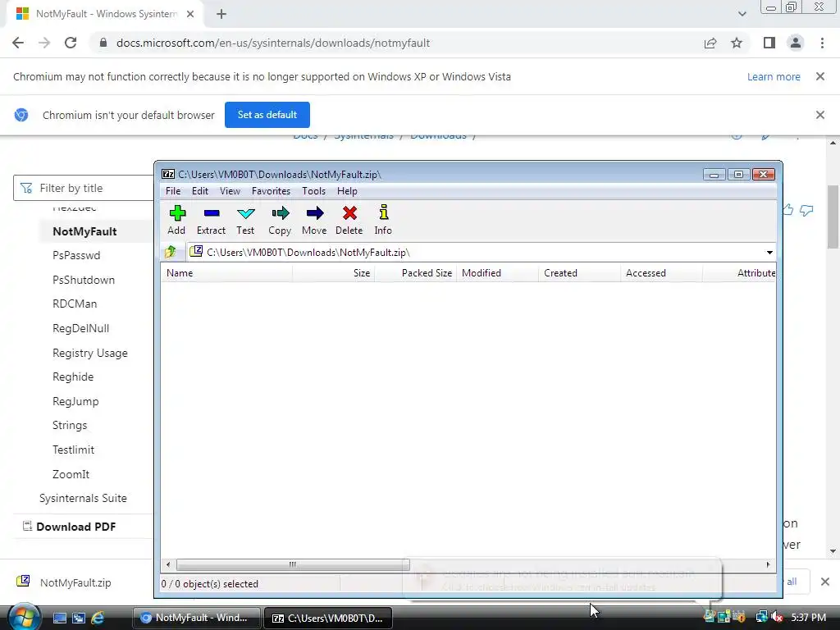
Task: Open the Chromium profile icon
Action: [x=796, y=43]
